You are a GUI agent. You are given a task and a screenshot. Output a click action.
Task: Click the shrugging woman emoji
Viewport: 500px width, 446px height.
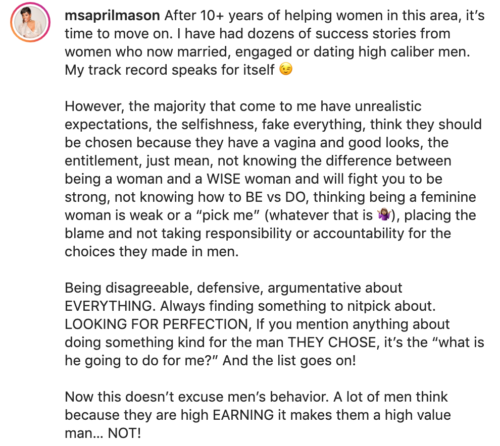coord(384,215)
